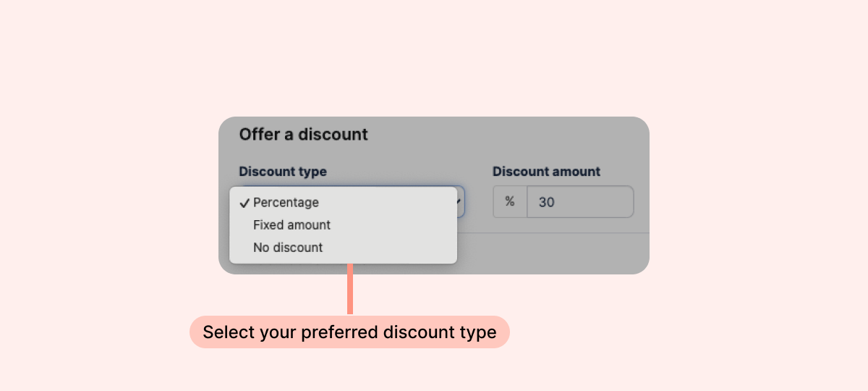Choose Fixed amount from the list
Viewport: 868px width, 391px height.
tap(292, 225)
